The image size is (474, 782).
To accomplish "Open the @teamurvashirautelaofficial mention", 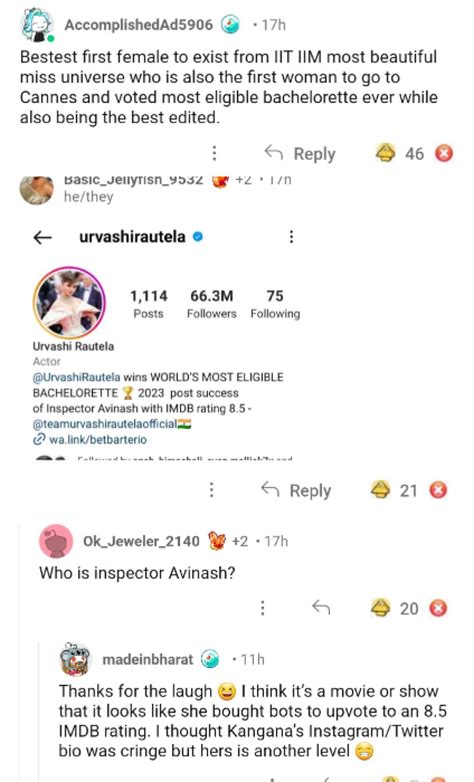I will click(x=105, y=424).
